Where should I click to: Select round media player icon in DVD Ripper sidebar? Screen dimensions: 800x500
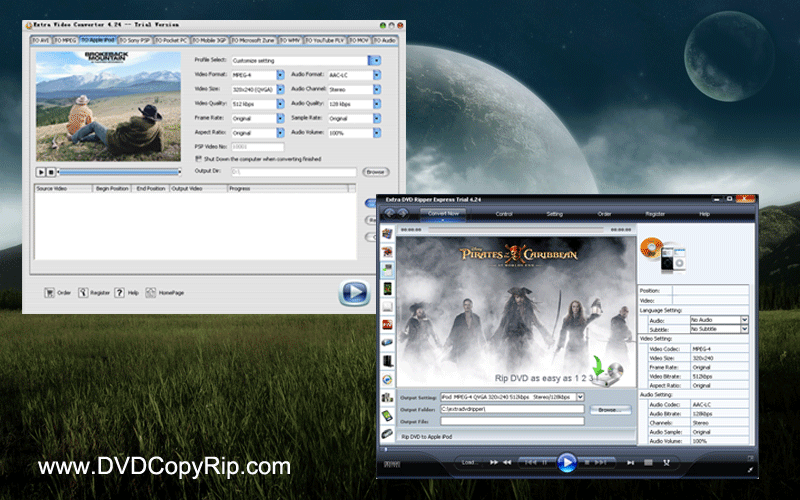pos(387,379)
